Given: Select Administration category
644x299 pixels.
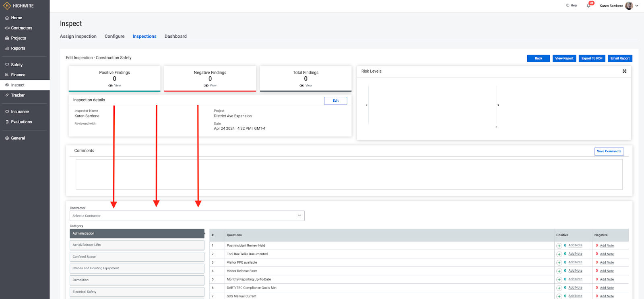Looking at the screenshot, I should click(x=137, y=233).
